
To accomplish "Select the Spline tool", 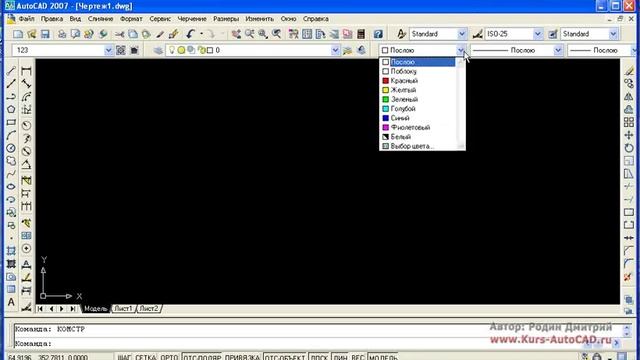I will point(11,174).
